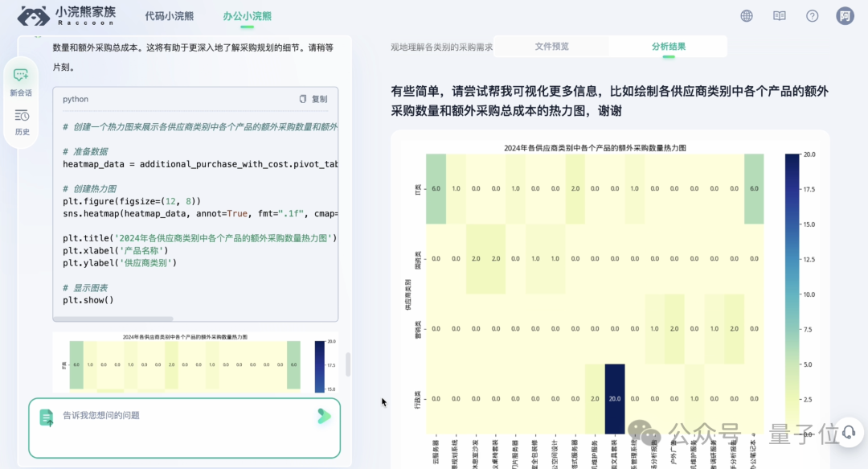Copy the python code with 复制
This screenshot has height=469, width=868.
tap(313, 99)
